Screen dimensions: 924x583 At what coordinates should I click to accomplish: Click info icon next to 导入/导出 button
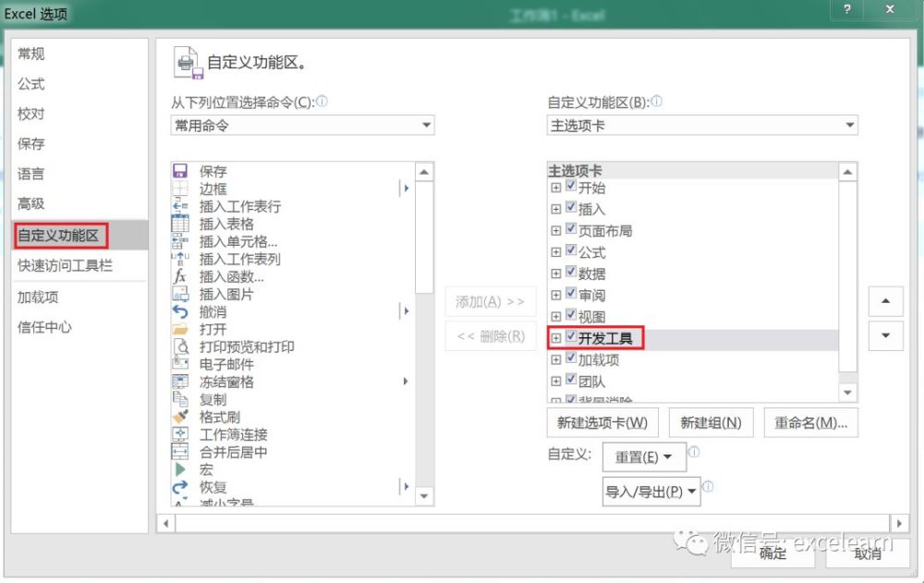[709, 486]
